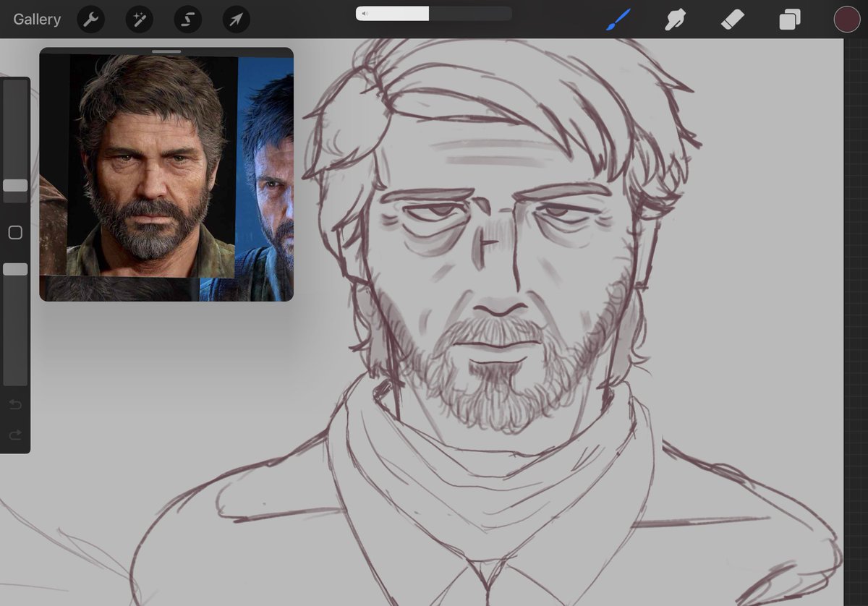This screenshot has height=606, width=868.
Task: Open the active color picker
Action: coord(847,20)
